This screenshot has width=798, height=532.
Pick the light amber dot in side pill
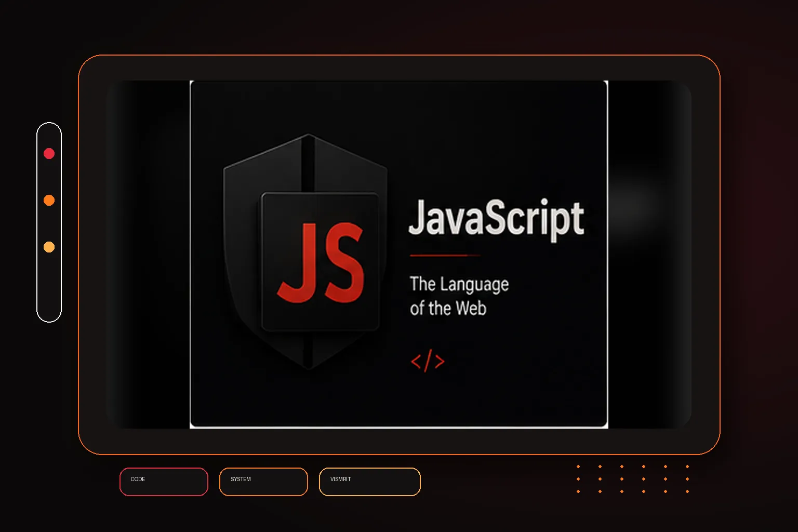(x=49, y=247)
